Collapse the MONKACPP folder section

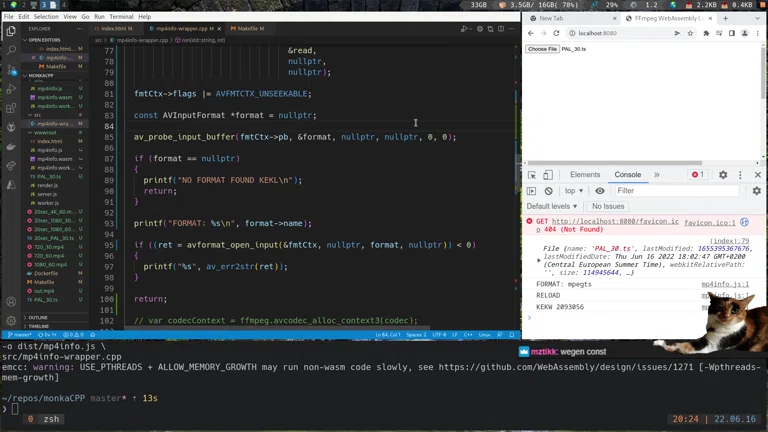point(41,75)
